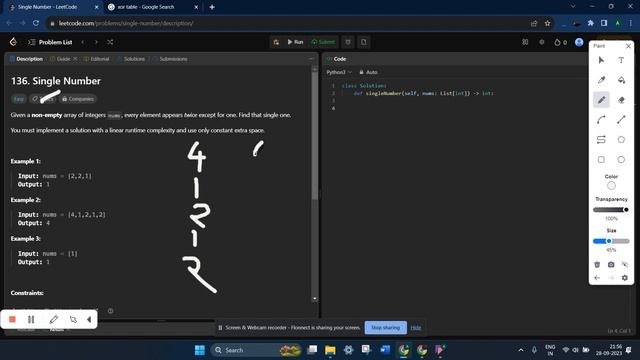Select the Text tool in Paint panel

pos(621,60)
